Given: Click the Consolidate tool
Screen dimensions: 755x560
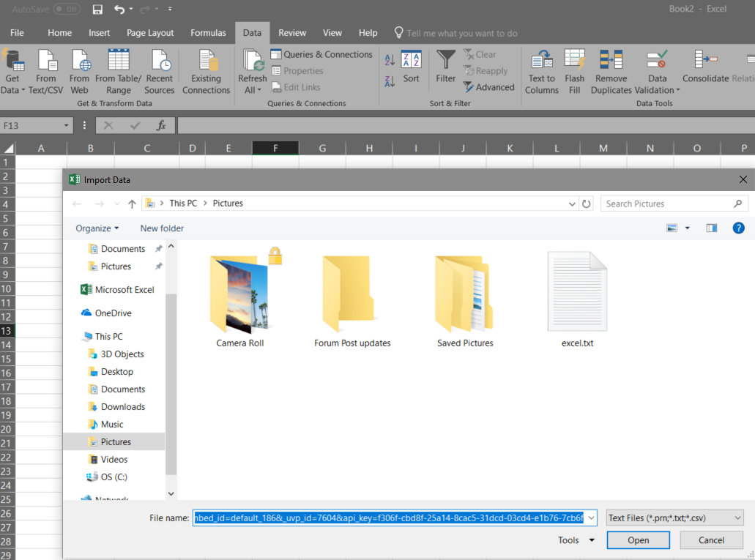Looking at the screenshot, I should tap(706, 67).
